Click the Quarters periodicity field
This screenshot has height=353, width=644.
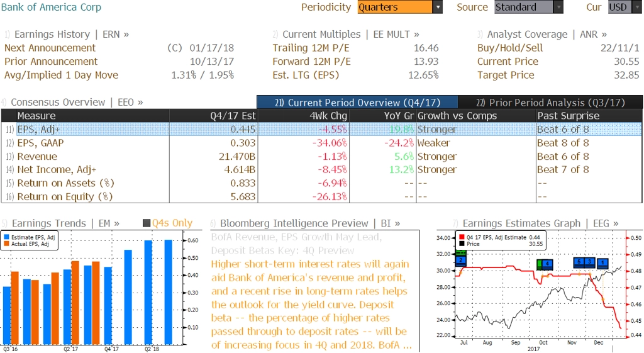(395, 7)
